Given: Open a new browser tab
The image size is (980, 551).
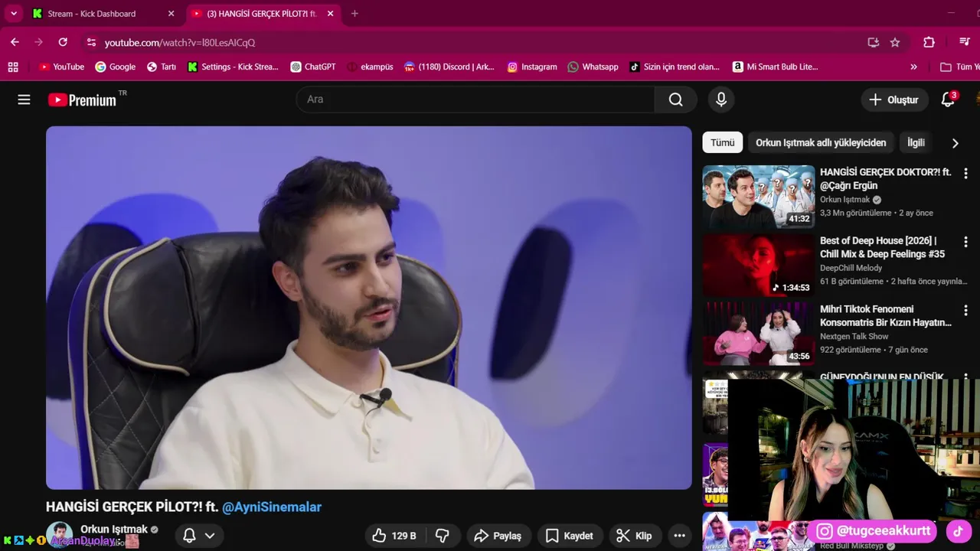Looking at the screenshot, I should 354,14.
